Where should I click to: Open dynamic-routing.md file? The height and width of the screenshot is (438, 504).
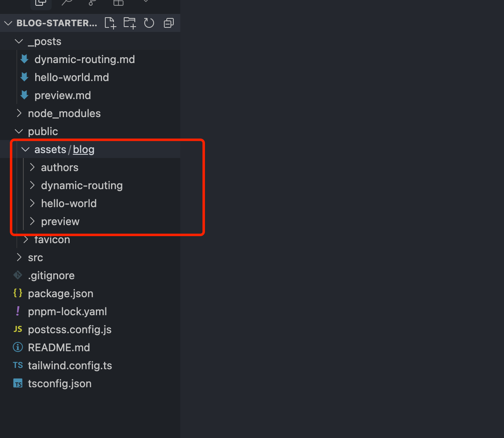[x=84, y=59]
